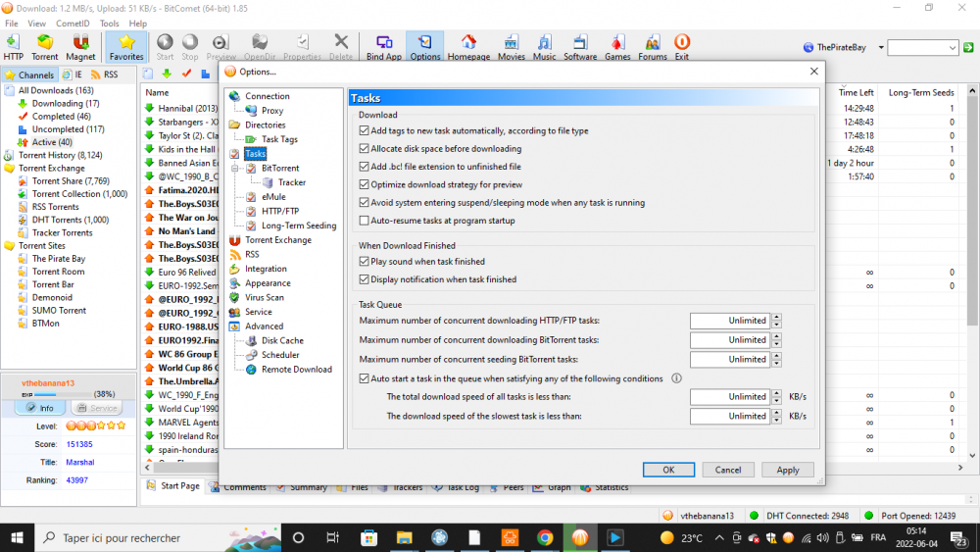
Task: Open the Help menu
Action: tap(137, 24)
